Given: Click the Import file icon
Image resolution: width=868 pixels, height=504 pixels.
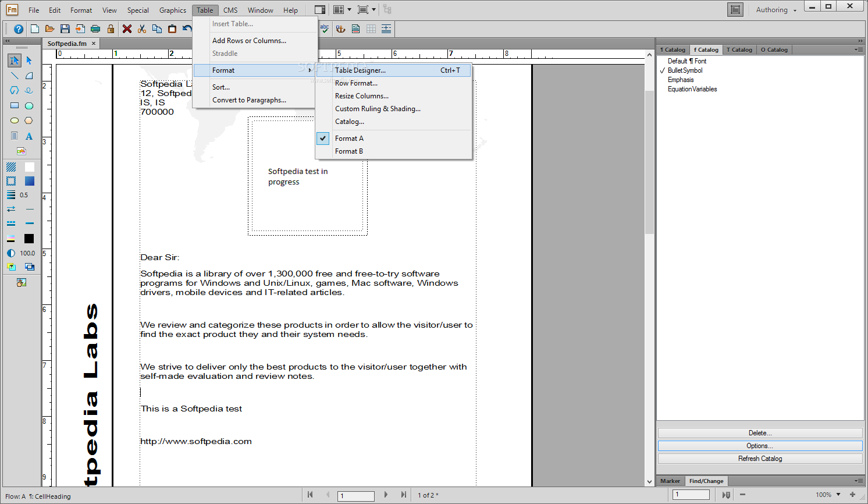Looking at the screenshot, I should [80, 29].
